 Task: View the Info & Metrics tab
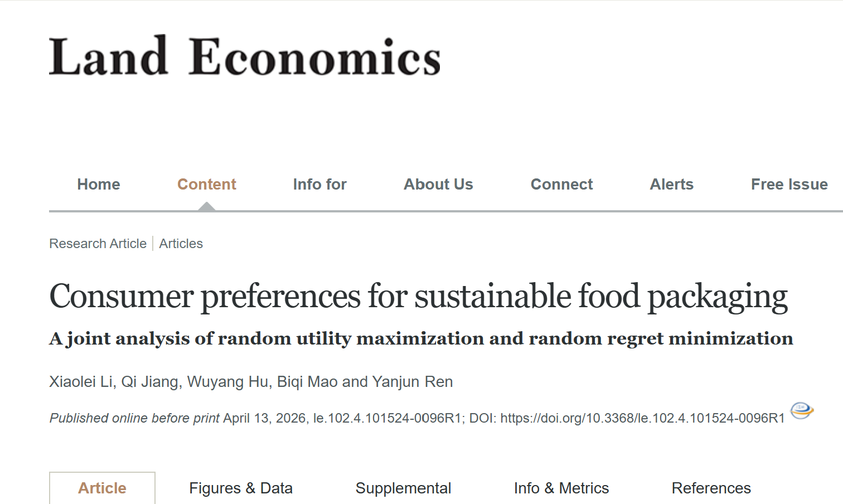(561, 488)
